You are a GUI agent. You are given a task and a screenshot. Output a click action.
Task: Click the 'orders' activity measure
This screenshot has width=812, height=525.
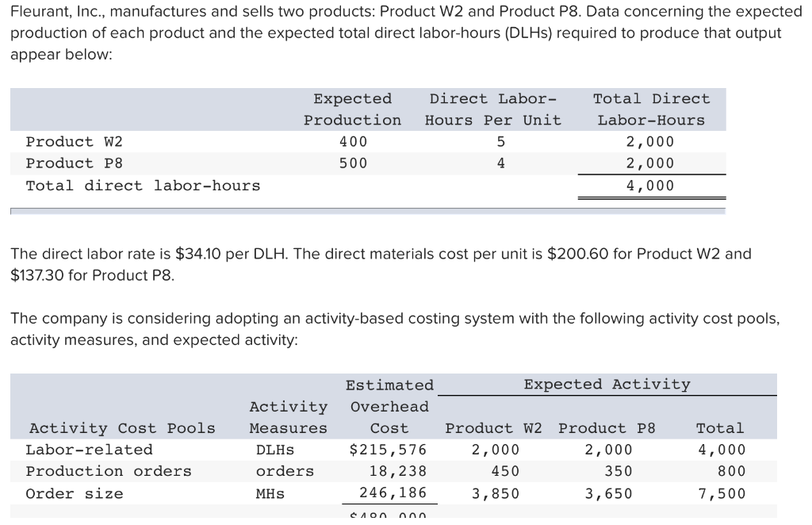(x=285, y=471)
